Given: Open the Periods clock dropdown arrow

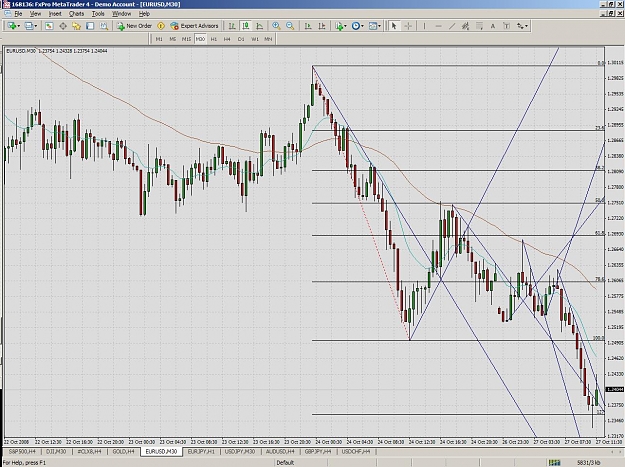Looking at the screenshot, I should point(362,26).
